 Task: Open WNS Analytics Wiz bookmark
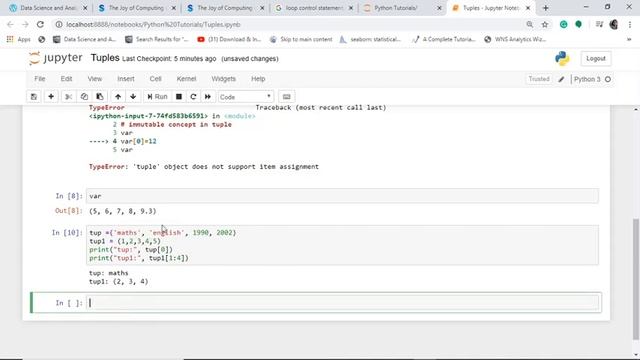[x=515, y=39]
